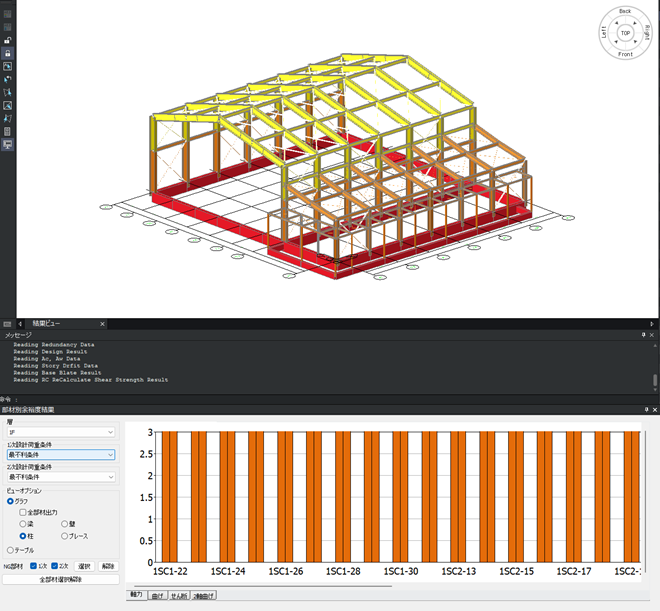
Task: Click the left tab-scroll arrow near 結果ビュー
Action: 20,324
